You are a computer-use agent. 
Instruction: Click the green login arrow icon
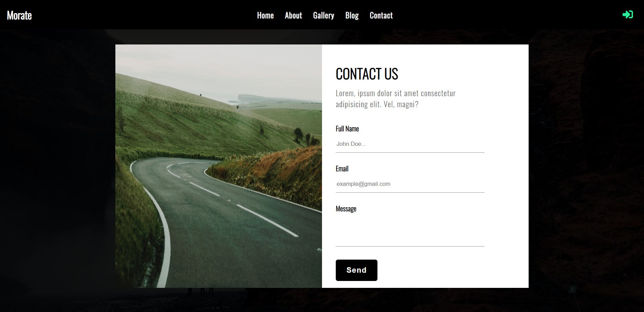coord(627,14)
